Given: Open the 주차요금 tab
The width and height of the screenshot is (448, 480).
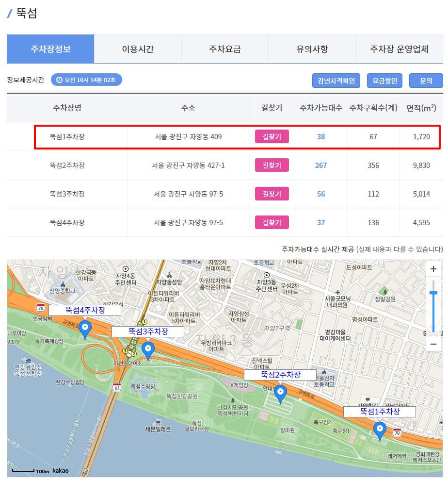Looking at the screenshot, I should point(224,49).
